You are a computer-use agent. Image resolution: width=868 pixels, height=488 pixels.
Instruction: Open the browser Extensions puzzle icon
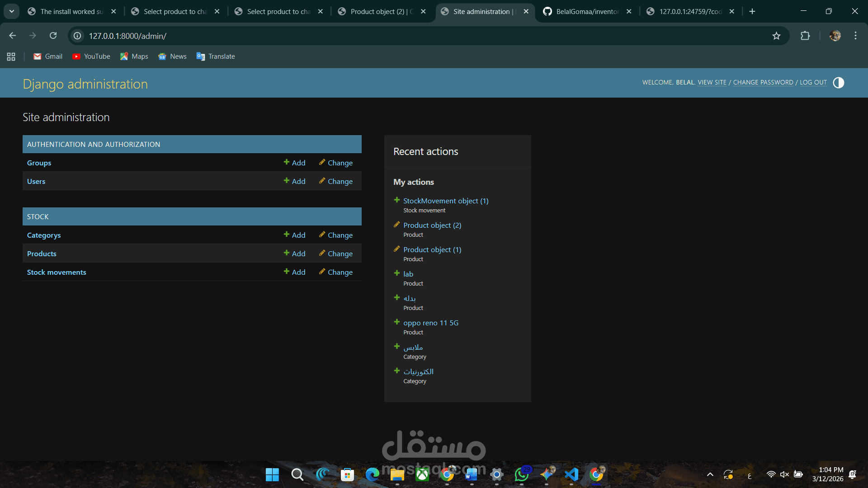[x=805, y=36]
